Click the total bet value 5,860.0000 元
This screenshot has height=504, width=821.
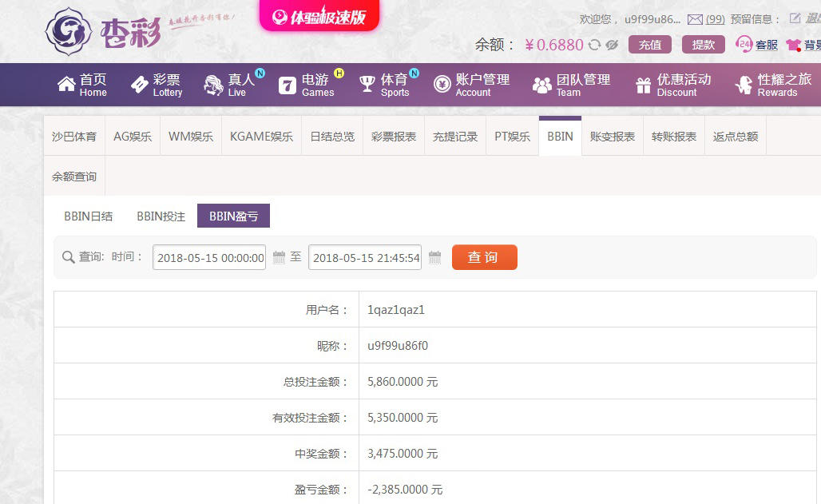click(403, 382)
